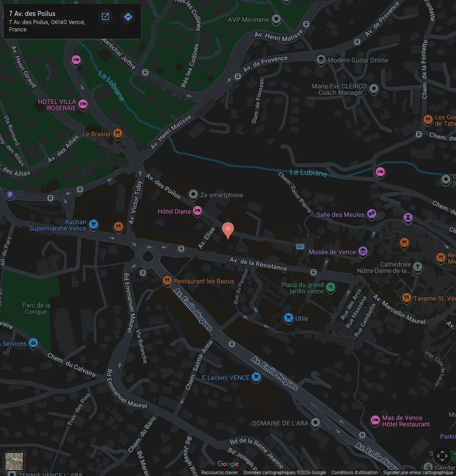
Task: Select HOTEL VILLA ROSERAIE hotel icon
Action: [83, 104]
